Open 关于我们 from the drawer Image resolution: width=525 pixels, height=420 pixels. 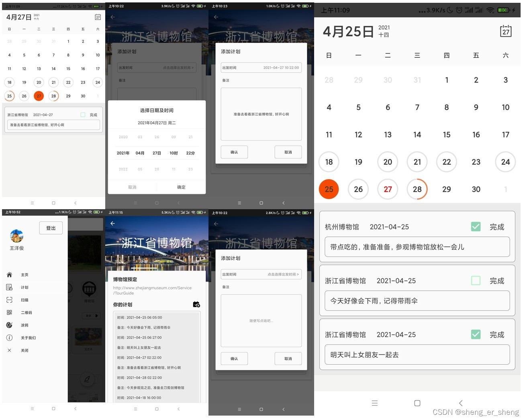coord(28,338)
